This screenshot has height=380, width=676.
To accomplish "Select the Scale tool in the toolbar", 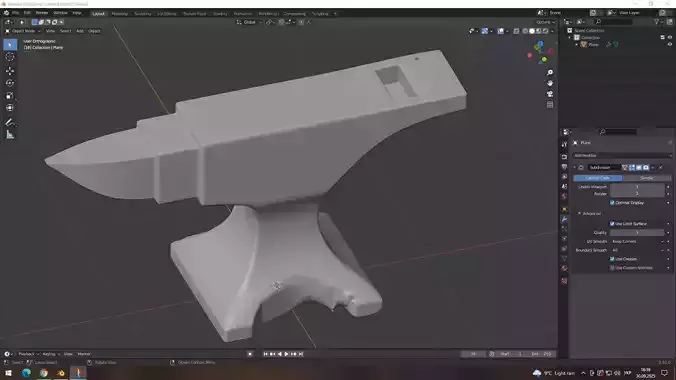I will pyautogui.click(x=10, y=95).
